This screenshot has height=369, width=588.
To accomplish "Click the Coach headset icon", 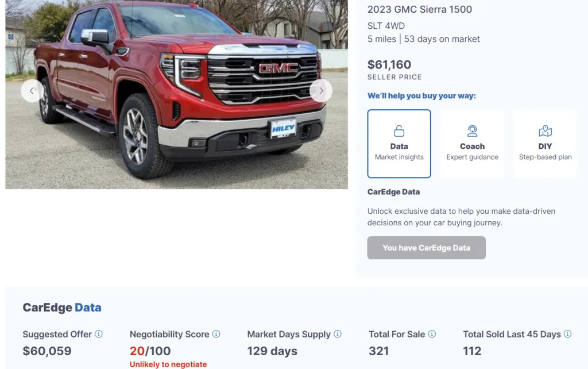I will (x=472, y=130).
